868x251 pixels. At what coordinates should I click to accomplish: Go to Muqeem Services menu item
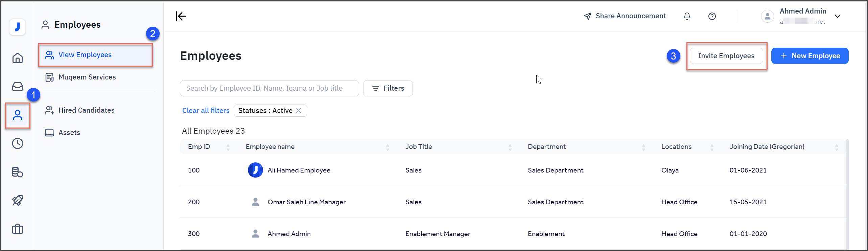[87, 77]
